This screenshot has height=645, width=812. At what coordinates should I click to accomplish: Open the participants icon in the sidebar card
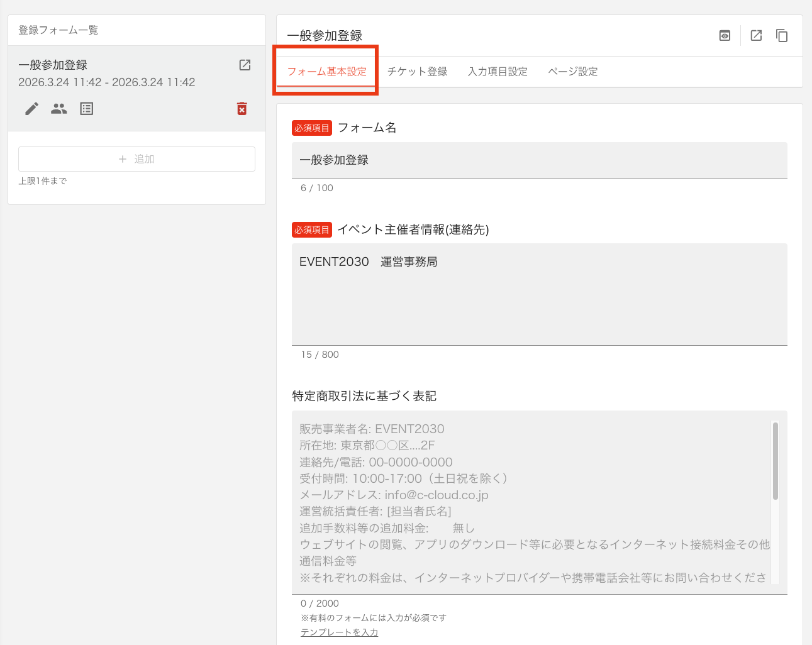pos(58,108)
